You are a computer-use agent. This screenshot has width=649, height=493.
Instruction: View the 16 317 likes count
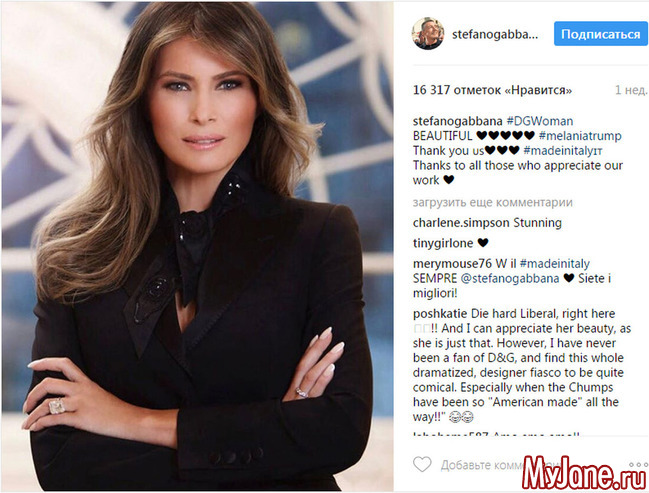[493, 90]
